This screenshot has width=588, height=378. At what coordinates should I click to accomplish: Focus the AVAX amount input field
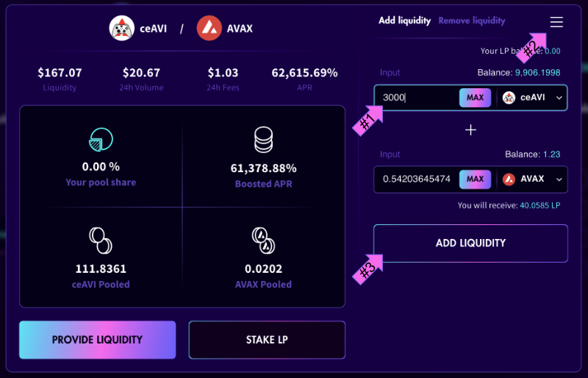[416, 179]
